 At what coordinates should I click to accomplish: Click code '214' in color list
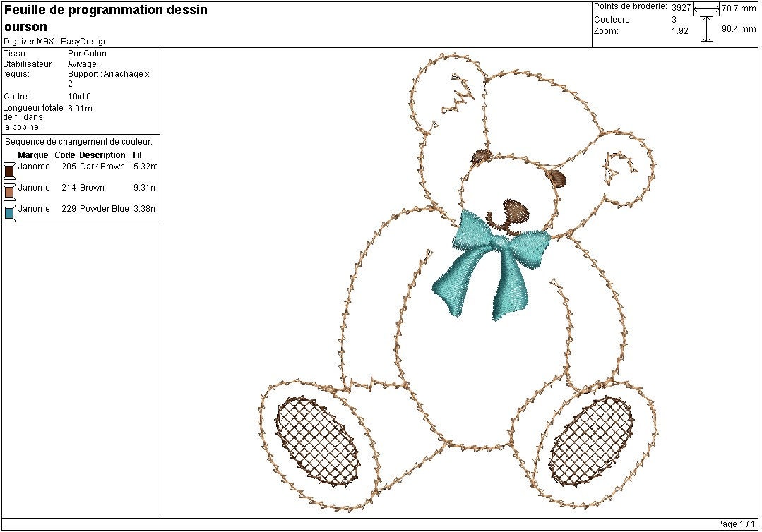(x=69, y=188)
